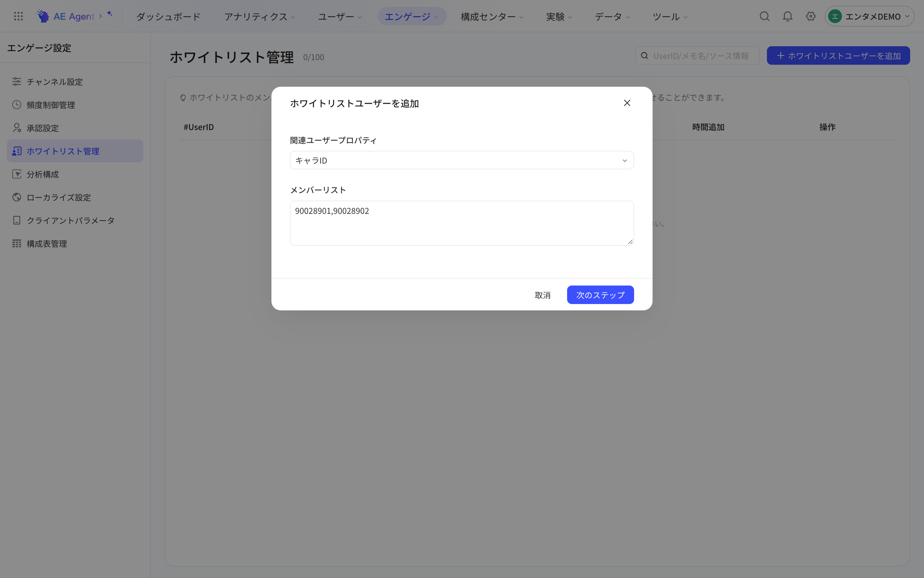Click the チャンネル設定 slider icon
The image size is (924, 578).
click(x=16, y=81)
